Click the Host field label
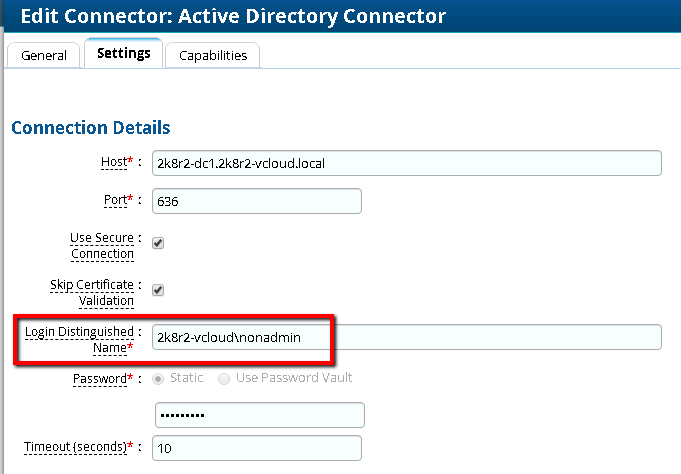 pos(116,161)
